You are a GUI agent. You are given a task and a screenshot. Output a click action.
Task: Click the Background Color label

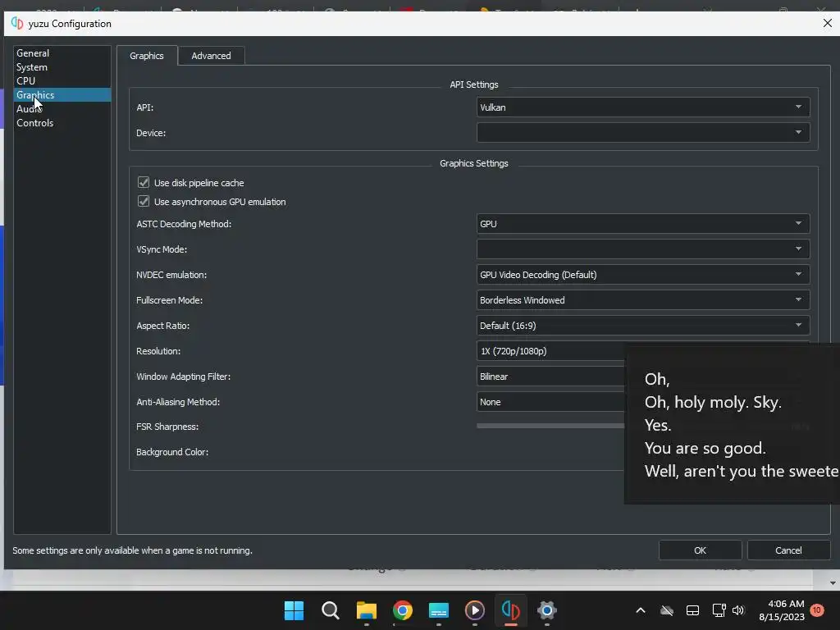pyautogui.click(x=172, y=452)
